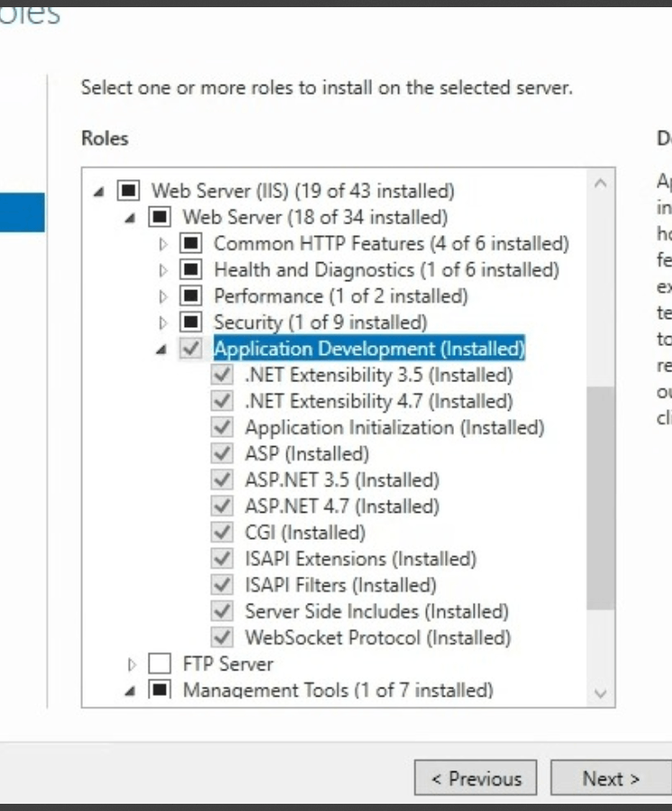Select 'Health and Diagnostics (1 of 6 installed)'
The height and width of the screenshot is (811, 672).
(386, 270)
